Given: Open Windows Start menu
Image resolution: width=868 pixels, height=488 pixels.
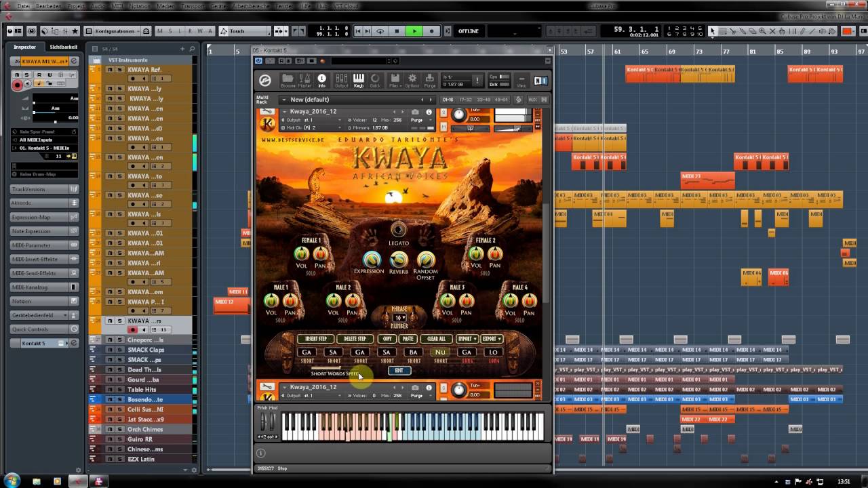Looking at the screenshot, I should coord(13,481).
